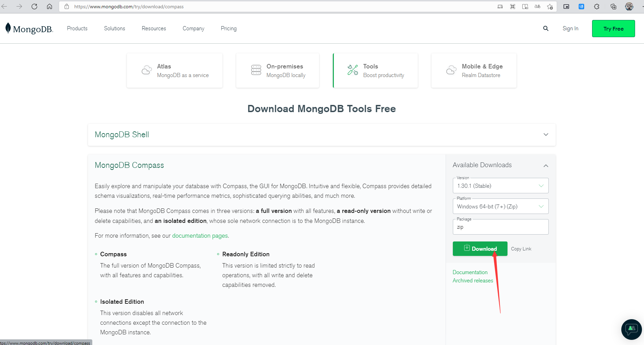This screenshot has height=345, width=644.
Task: Click the Mobile & Edge cloud icon
Action: click(451, 70)
